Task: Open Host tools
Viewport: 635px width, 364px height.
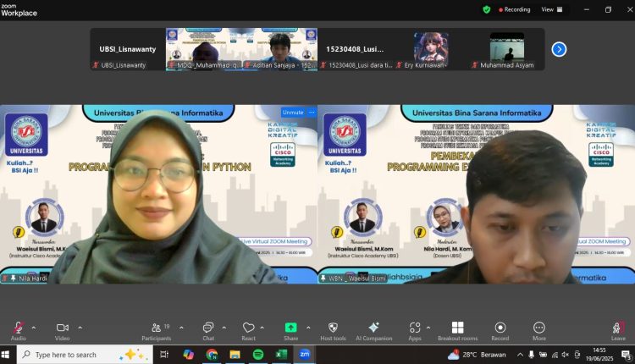Action: tap(333, 331)
